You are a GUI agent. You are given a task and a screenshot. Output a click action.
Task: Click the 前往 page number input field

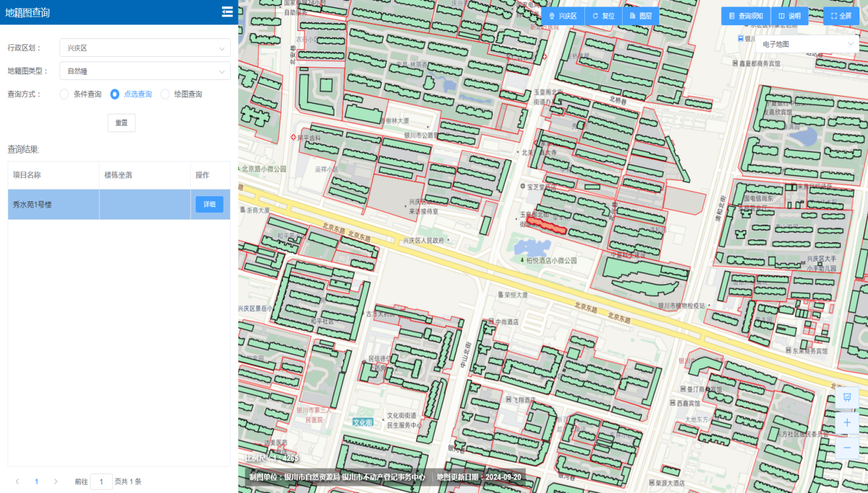click(x=101, y=482)
